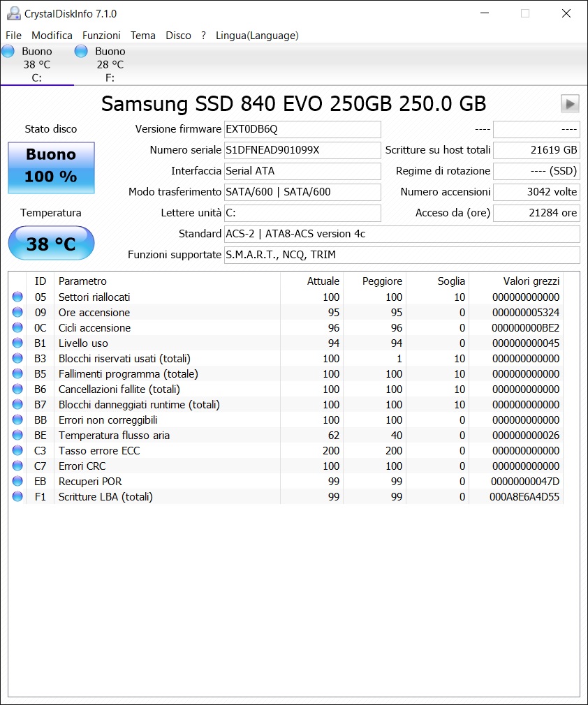Click status icon for Cicli accensione row

click(x=17, y=327)
